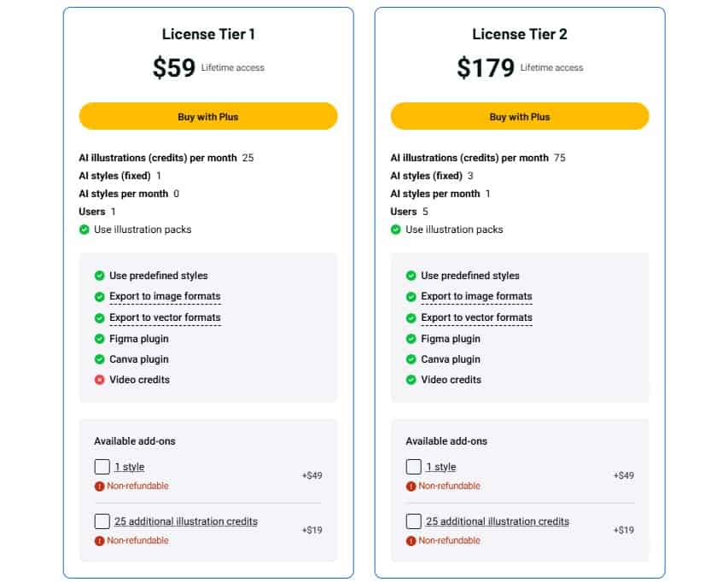Open Export to vector formats info in Tier 2
Image resolution: width=728 pixels, height=582 pixels.
pos(476,317)
